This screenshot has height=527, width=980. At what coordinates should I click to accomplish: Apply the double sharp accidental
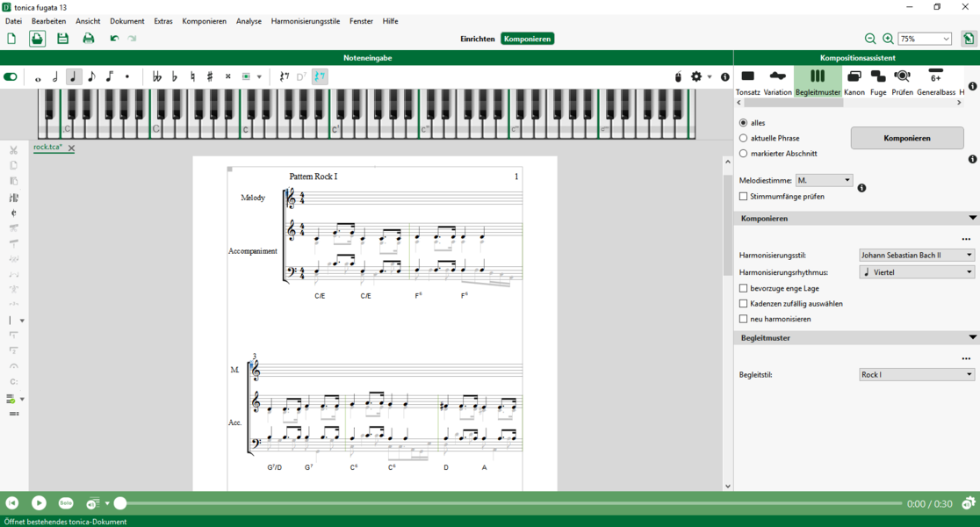(x=228, y=77)
